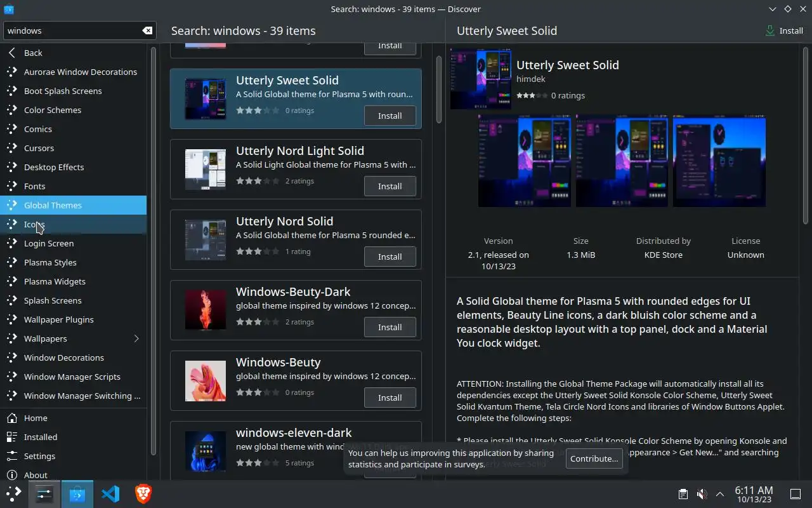Click the author name himdek
The height and width of the screenshot is (508, 812).
coord(531,79)
